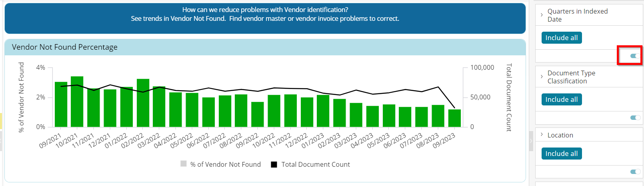Select the 09/2021 green bar
This screenshot has width=644, height=186.
click(61, 104)
